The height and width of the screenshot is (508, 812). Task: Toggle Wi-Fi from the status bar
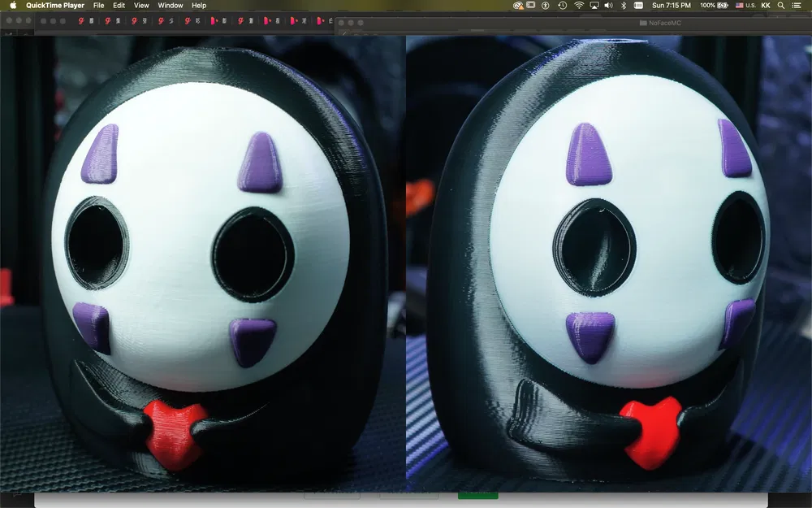579,6
